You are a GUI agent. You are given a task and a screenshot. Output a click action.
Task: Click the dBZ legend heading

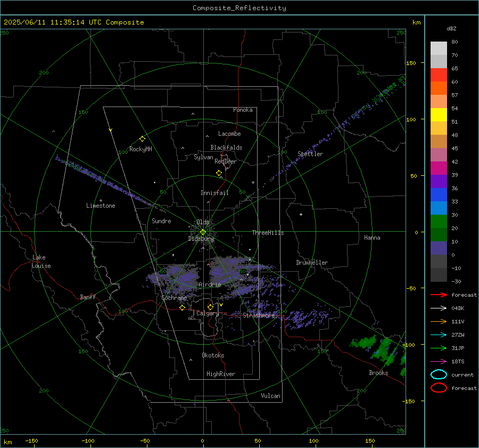451,29
